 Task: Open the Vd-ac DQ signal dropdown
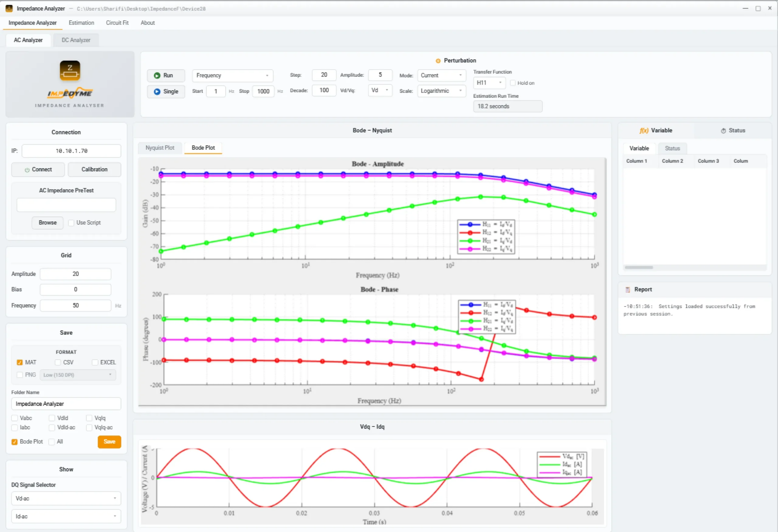pyautogui.click(x=66, y=499)
